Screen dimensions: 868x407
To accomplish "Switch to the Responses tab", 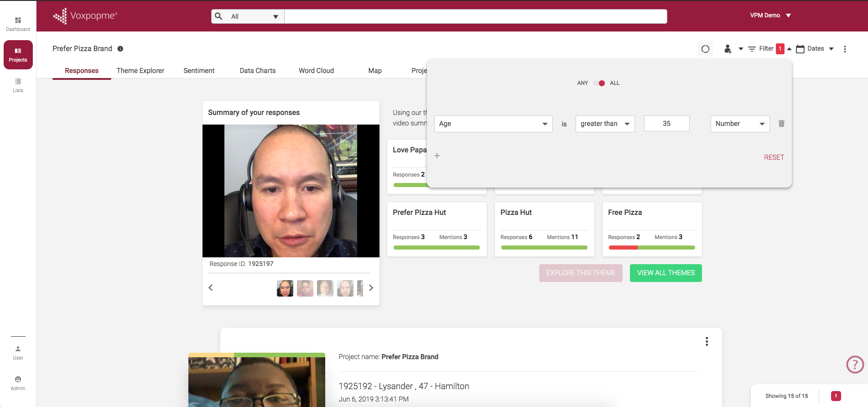I will pyautogui.click(x=82, y=71).
